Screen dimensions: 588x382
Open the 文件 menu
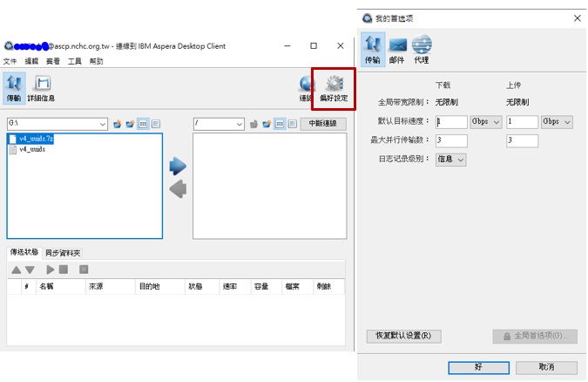point(10,61)
